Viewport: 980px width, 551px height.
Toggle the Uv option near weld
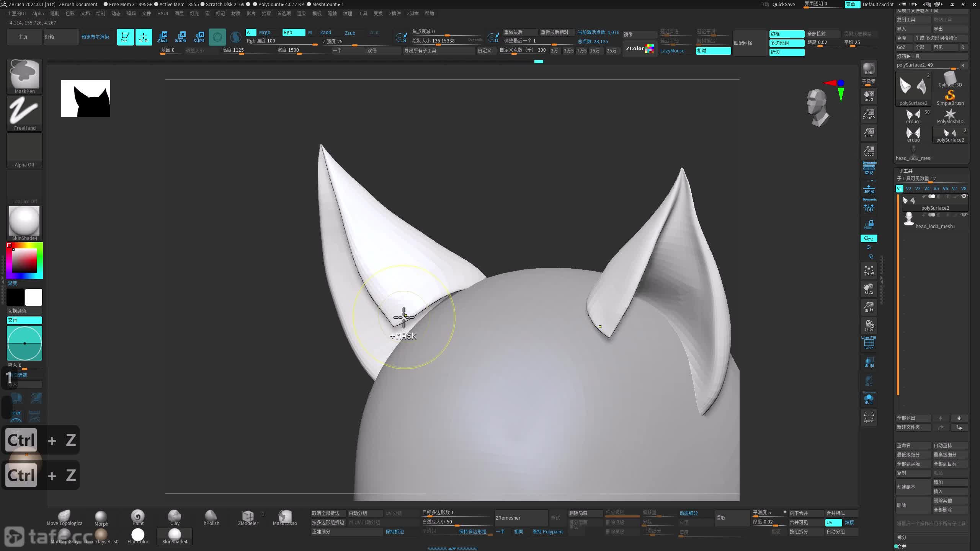pos(833,522)
